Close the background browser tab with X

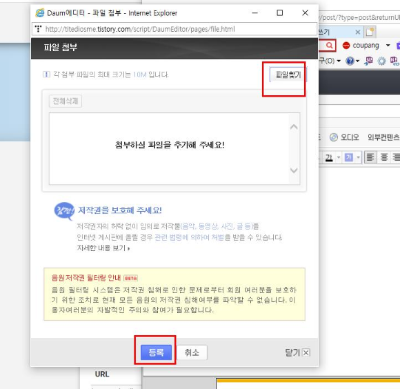point(357,32)
